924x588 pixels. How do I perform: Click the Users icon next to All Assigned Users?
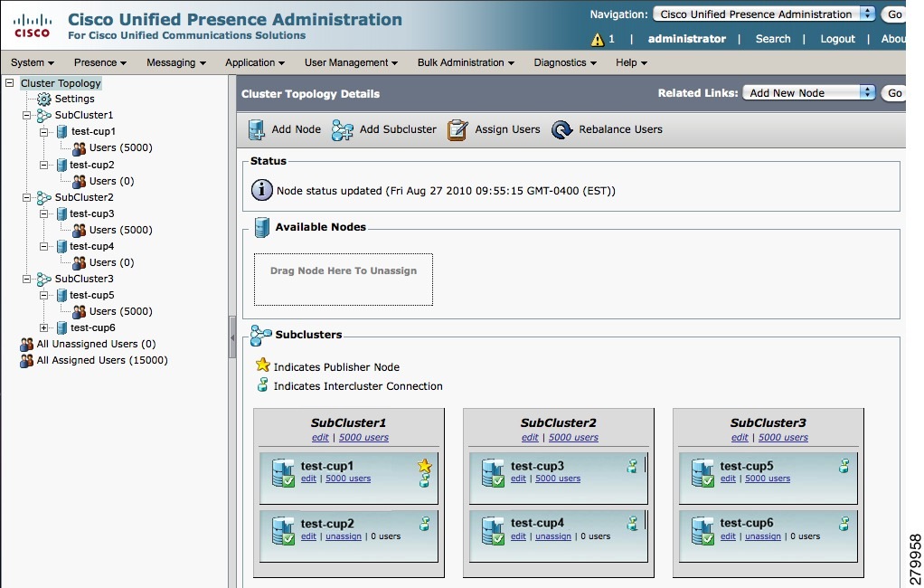25,360
